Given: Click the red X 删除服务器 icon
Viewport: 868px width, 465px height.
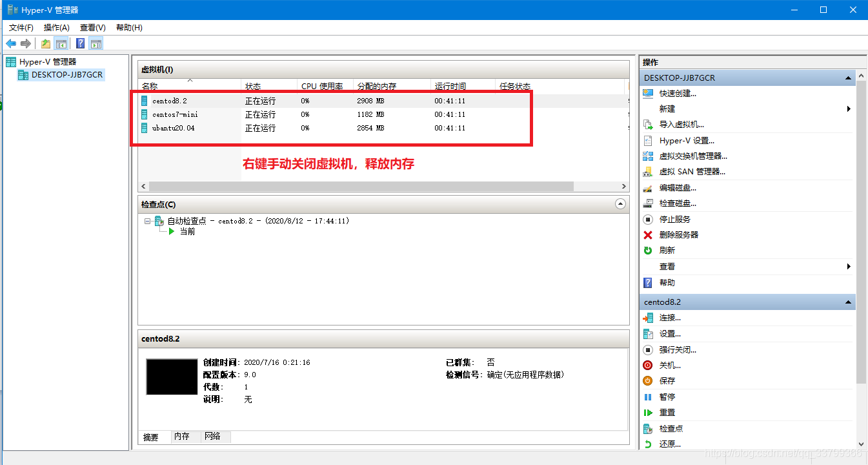Looking at the screenshot, I should tap(648, 235).
